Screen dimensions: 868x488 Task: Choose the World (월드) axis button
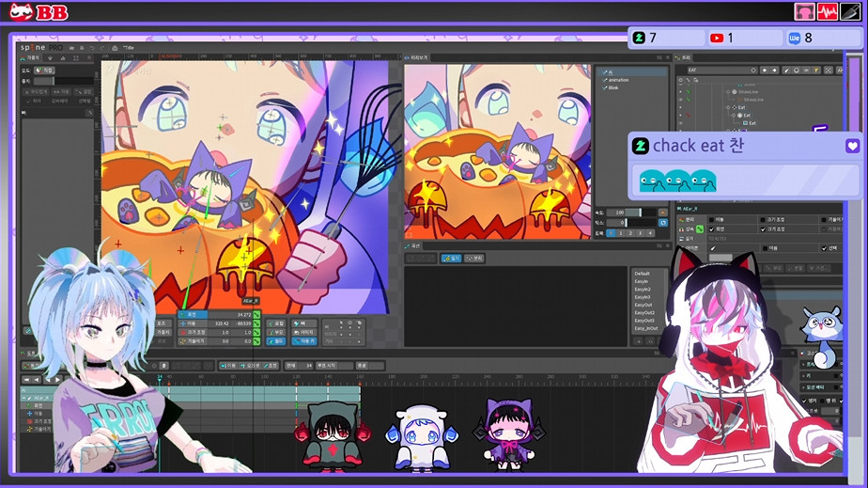tap(275, 341)
